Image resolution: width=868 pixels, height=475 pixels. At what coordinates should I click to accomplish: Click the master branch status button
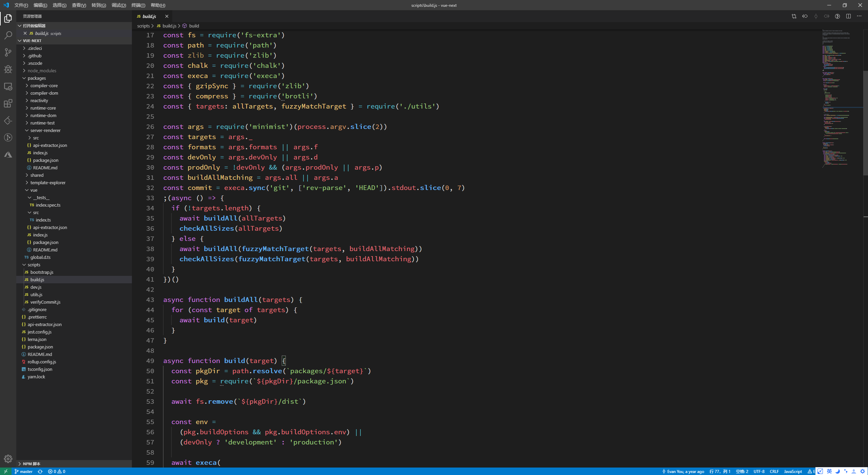(x=23, y=471)
